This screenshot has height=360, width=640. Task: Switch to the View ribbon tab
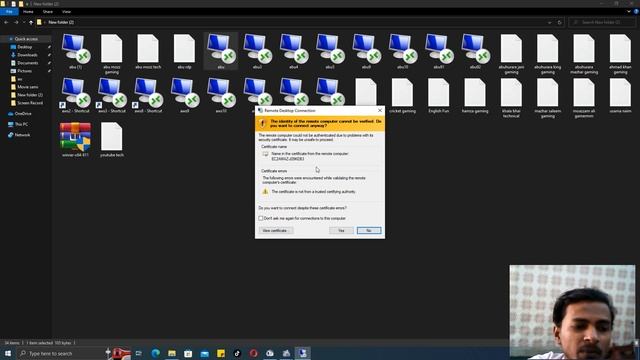coord(66,12)
